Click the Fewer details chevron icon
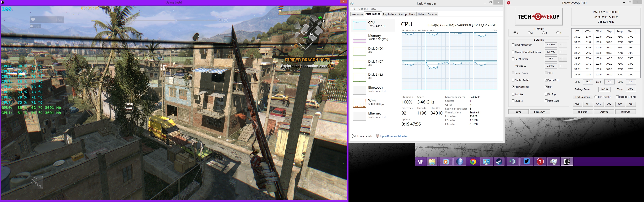This screenshot has height=202, width=644. (354, 136)
